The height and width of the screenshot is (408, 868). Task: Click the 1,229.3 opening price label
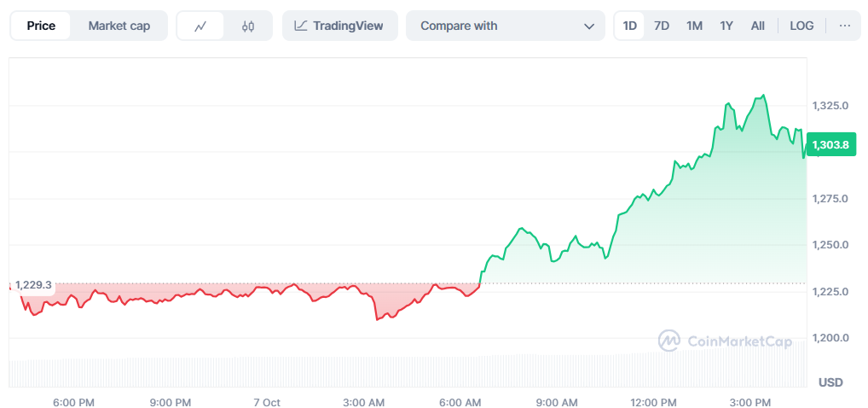click(33, 285)
